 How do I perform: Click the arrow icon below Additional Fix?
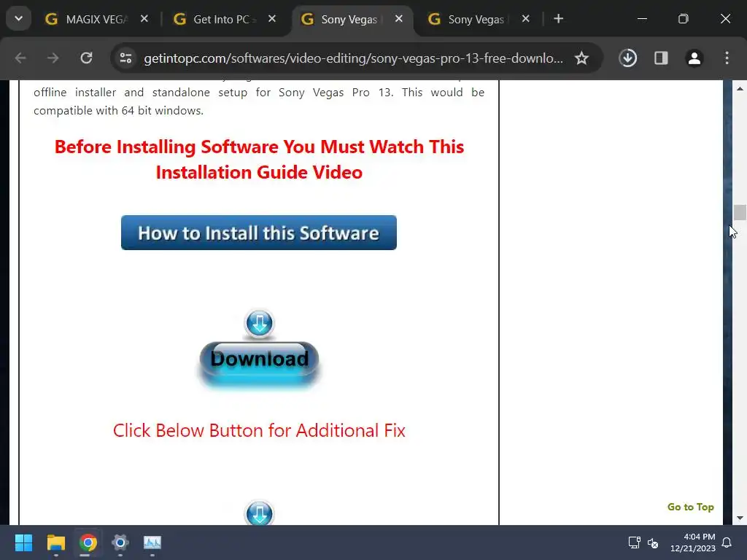[x=259, y=513]
